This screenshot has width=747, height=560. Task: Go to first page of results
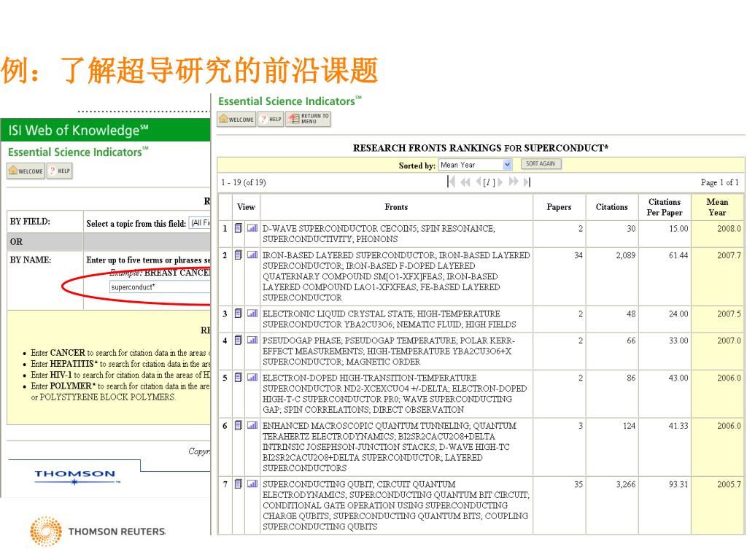coord(451,182)
